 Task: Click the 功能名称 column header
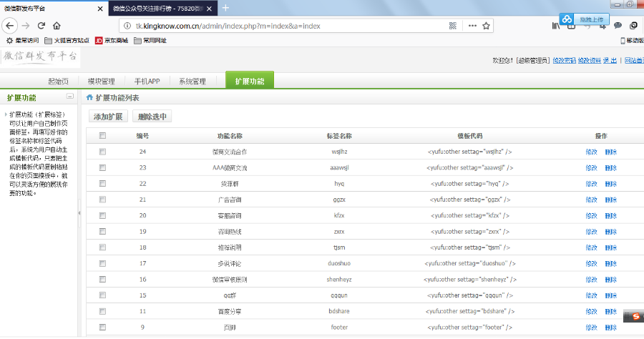click(230, 136)
